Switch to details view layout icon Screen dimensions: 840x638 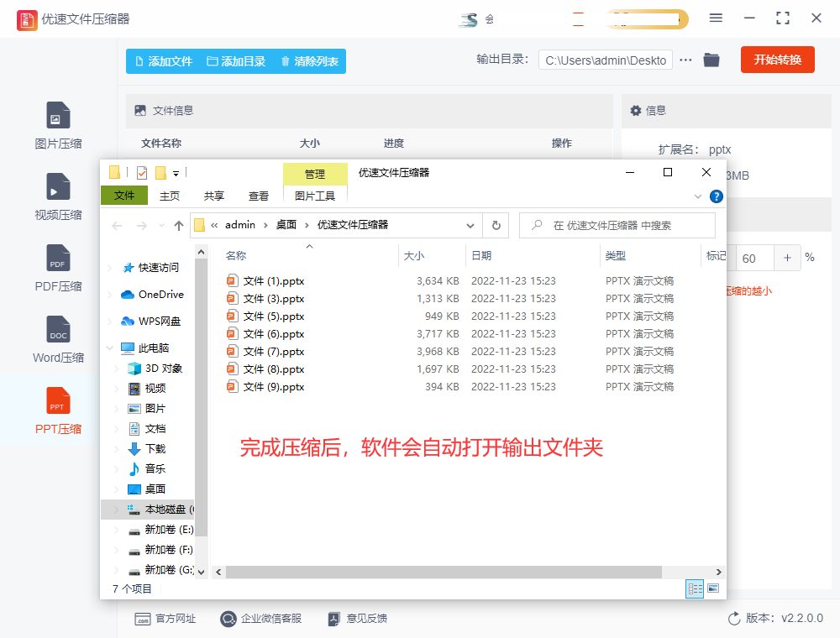click(x=695, y=588)
